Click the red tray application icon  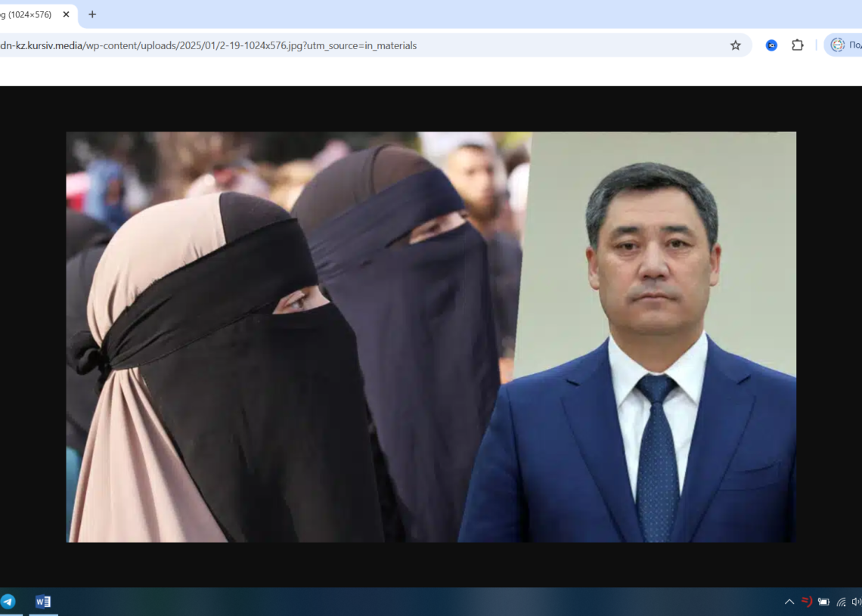pos(806,602)
